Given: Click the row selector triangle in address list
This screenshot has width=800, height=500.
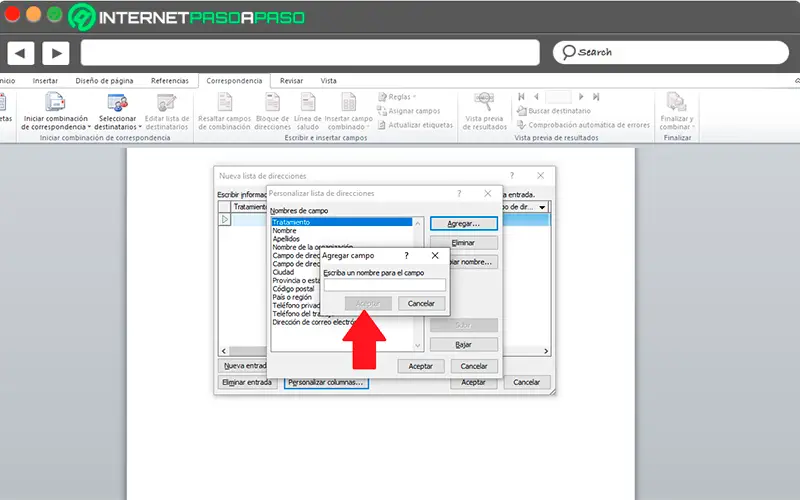Looking at the screenshot, I should click(224, 219).
